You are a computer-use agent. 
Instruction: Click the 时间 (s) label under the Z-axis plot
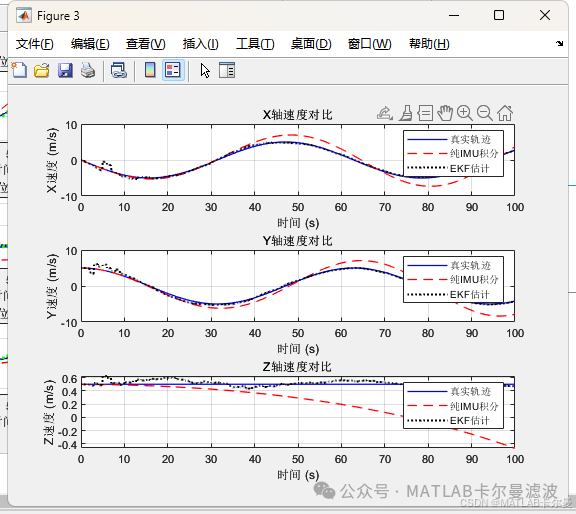point(298,475)
